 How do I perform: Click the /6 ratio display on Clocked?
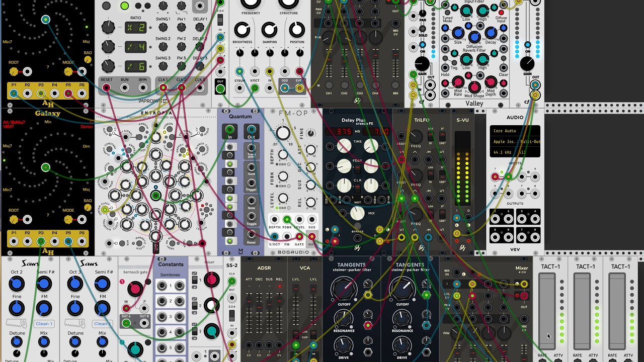pos(135,66)
